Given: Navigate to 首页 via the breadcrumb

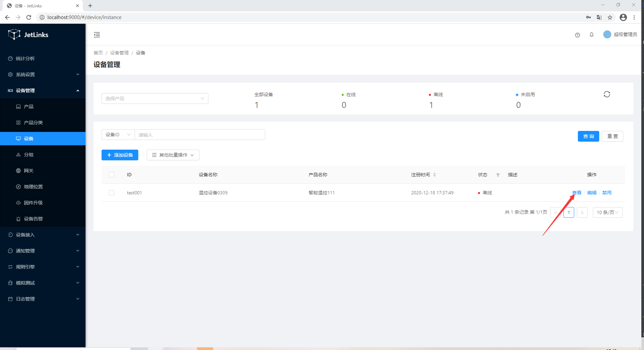Looking at the screenshot, I should [x=98, y=53].
